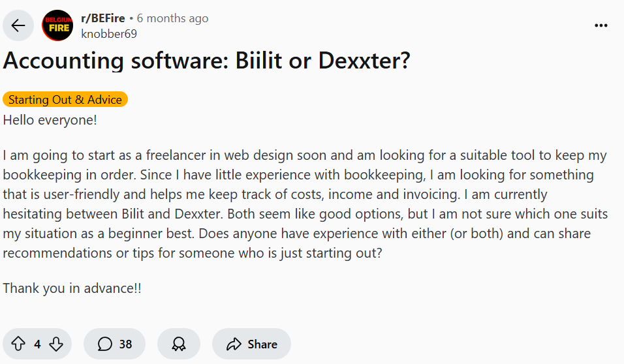Filter by Starting Out & Advice flair
Viewport: 624px width, 364px height.
pos(65,100)
